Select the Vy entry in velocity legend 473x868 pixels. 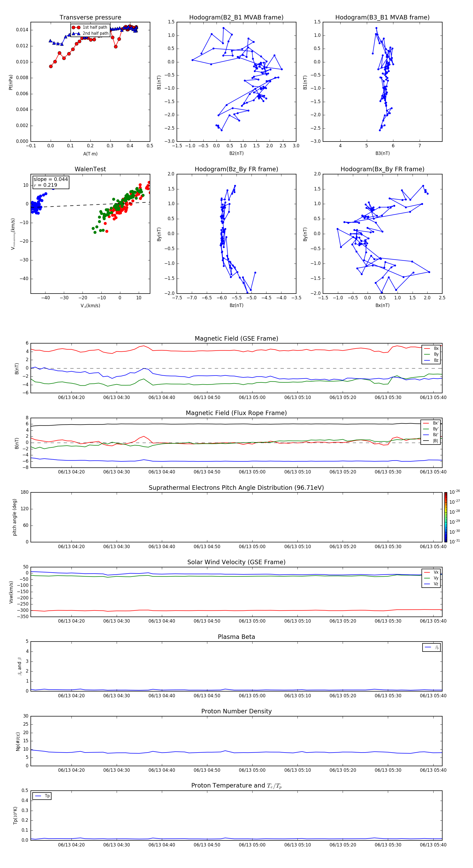click(431, 578)
